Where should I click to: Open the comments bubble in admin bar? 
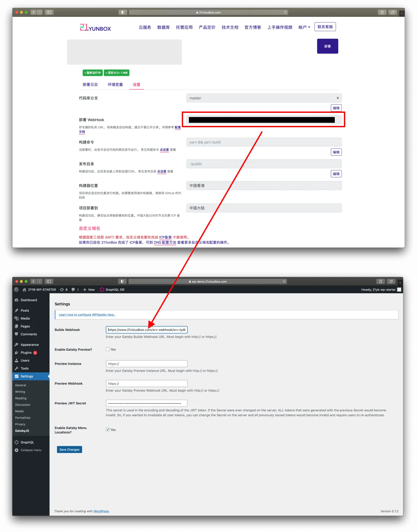[x=75, y=290]
